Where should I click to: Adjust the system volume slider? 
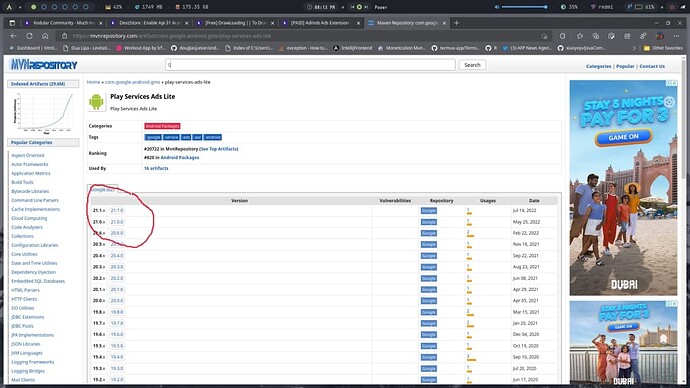pyautogui.click(x=524, y=7)
